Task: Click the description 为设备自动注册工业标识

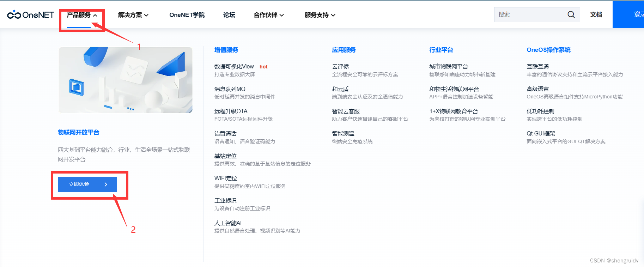Action: 242,208
